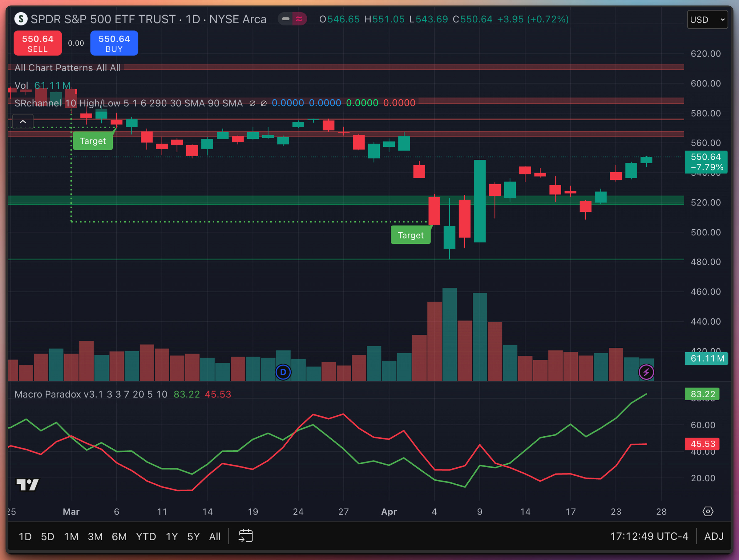The height and width of the screenshot is (560, 739).
Task: Select the All time range
Action: click(x=215, y=537)
